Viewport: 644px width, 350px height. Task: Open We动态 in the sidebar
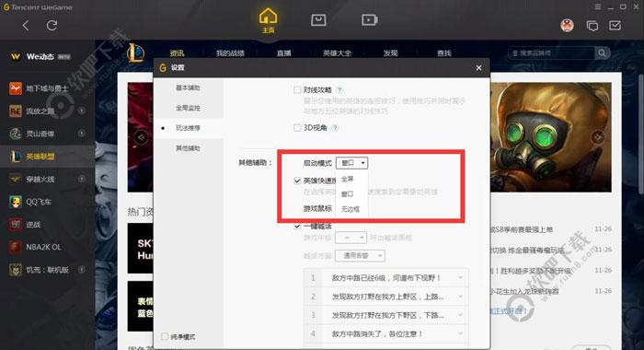[x=40, y=56]
